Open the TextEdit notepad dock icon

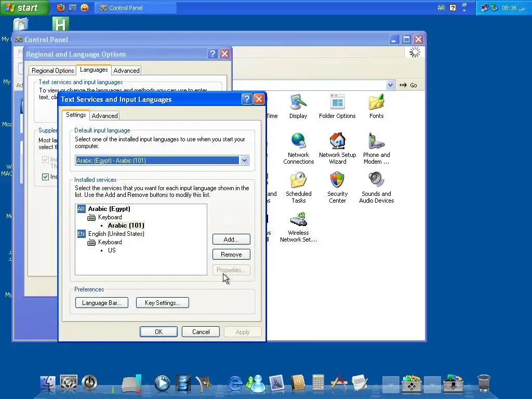360,383
